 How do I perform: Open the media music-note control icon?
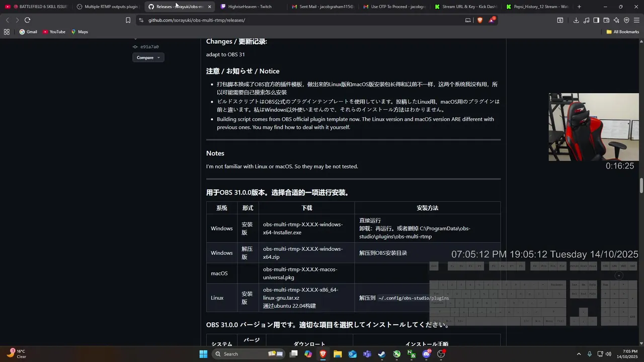click(x=586, y=20)
